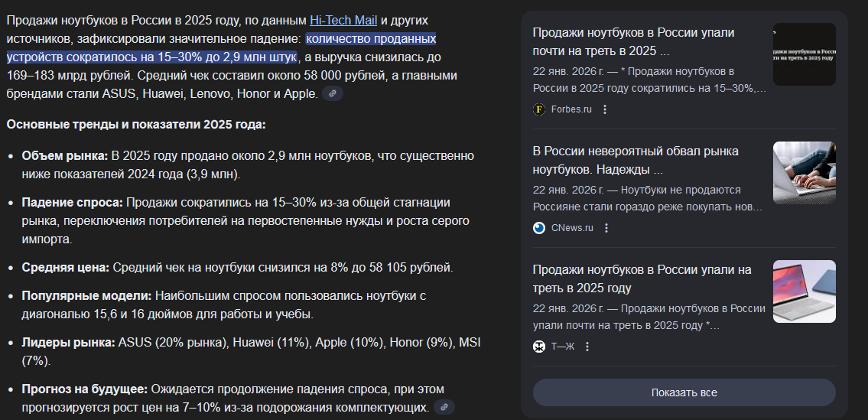Click the Т—Ж article thumbnail image
The image size is (868, 420).
point(804,291)
